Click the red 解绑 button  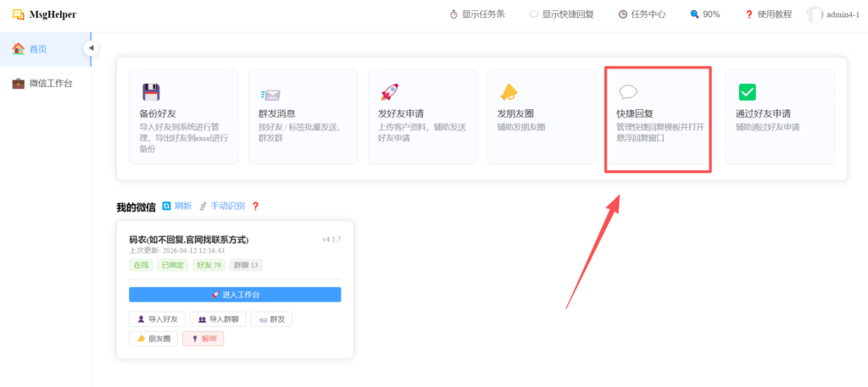pyautogui.click(x=203, y=339)
